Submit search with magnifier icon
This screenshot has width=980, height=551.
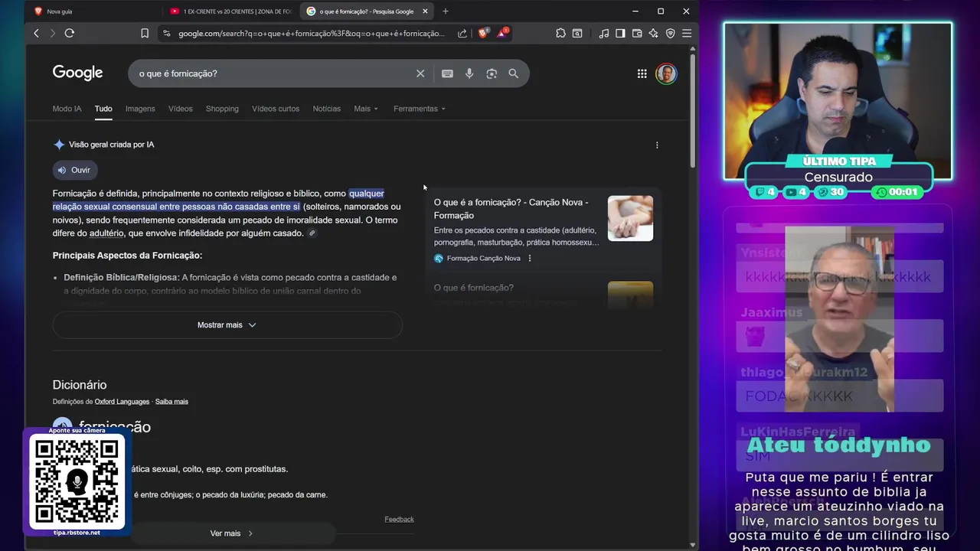514,73
